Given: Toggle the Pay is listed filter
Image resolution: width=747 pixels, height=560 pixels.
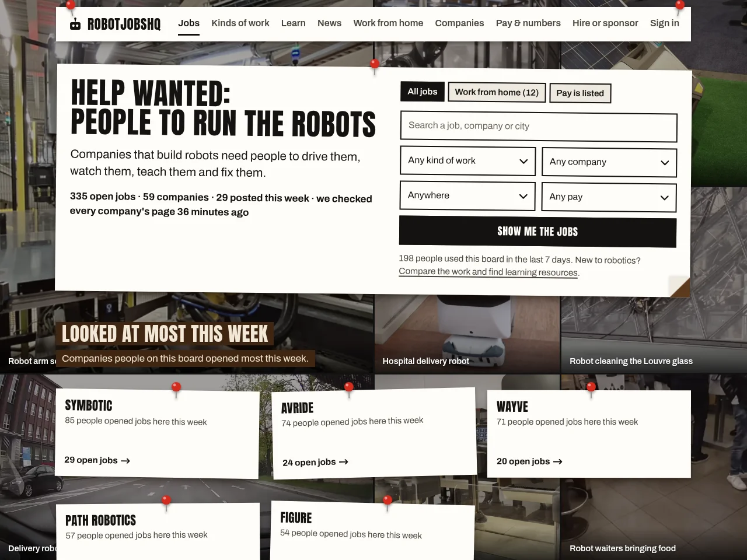Looking at the screenshot, I should click(580, 93).
